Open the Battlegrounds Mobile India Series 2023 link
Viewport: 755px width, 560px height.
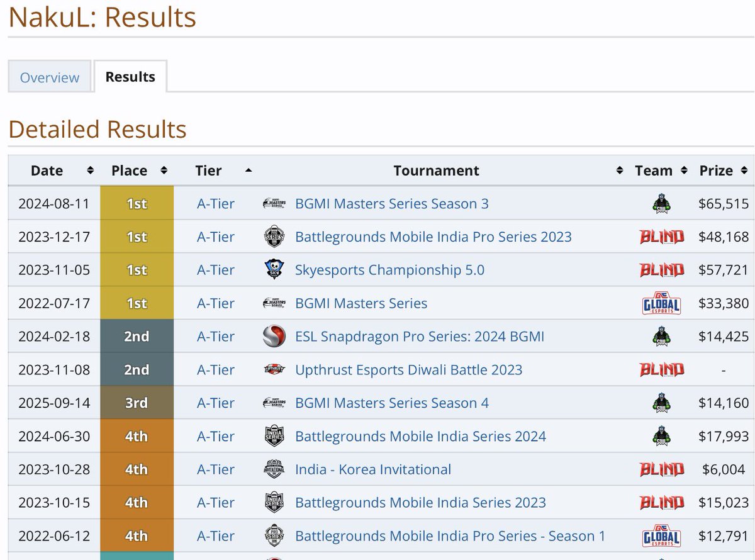tap(420, 503)
